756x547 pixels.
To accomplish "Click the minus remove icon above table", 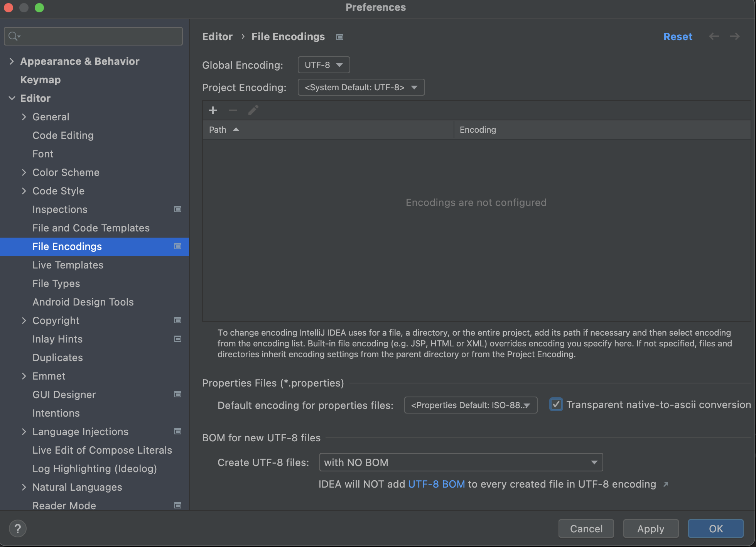I will (x=233, y=111).
